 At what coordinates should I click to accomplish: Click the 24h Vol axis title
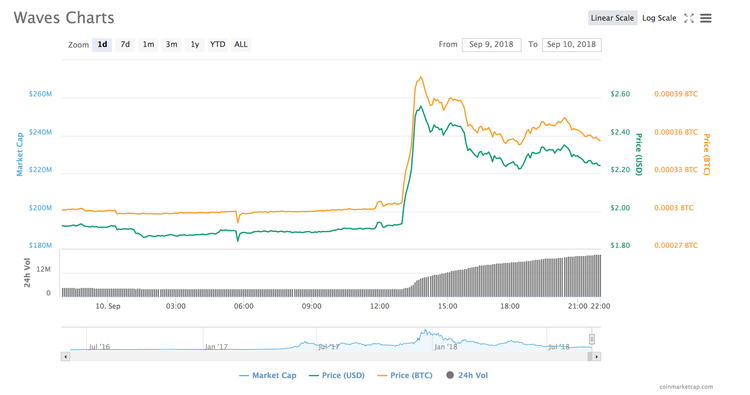click(27, 273)
